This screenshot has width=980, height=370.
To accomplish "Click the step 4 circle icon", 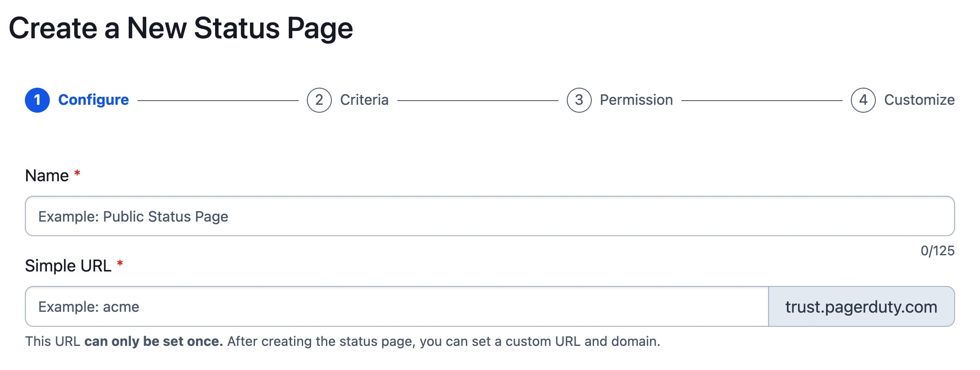I will 863,100.
